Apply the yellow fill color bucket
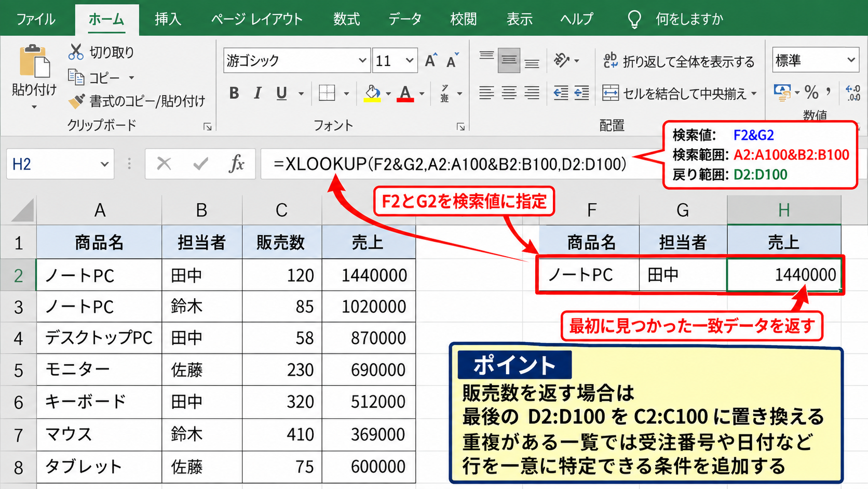 point(372,94)
